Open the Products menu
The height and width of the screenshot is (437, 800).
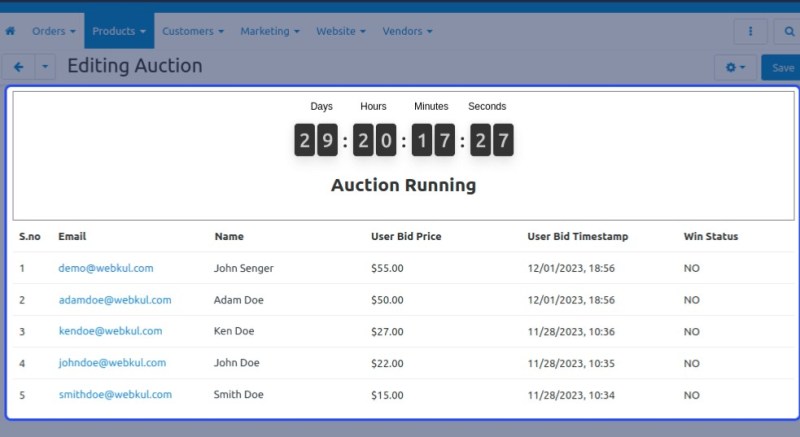pos(118,31)
